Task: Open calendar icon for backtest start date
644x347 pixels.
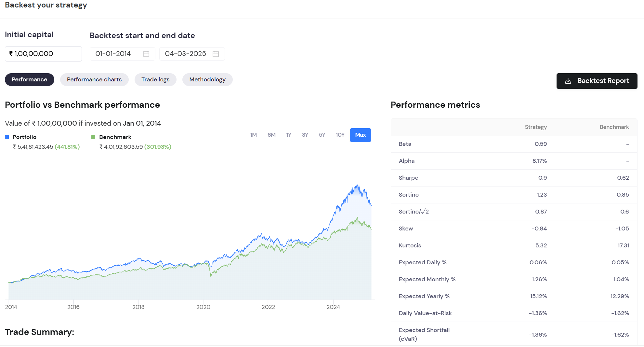Action: click(x=146, y=54)
